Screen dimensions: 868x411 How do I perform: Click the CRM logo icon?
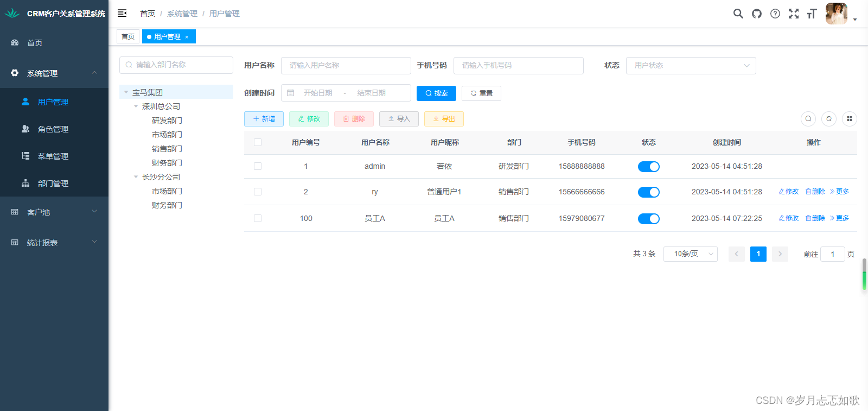click(12, 13)
